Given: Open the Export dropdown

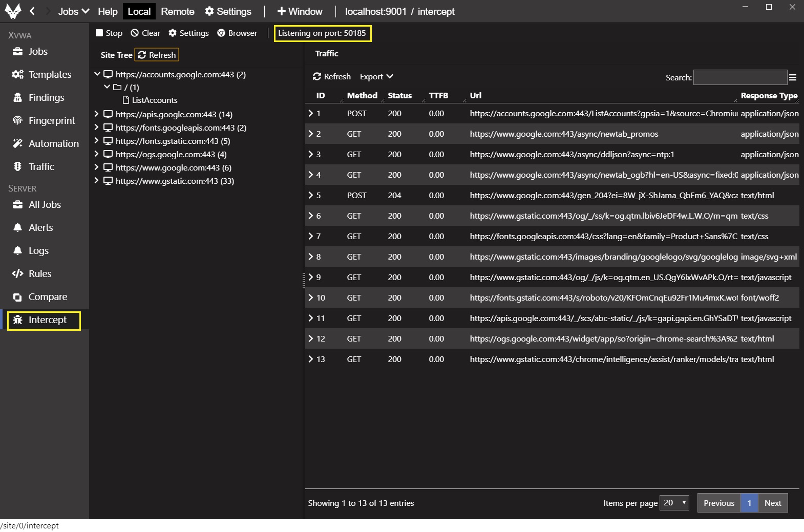Looking at the screenshot, I should click(376, 77).
